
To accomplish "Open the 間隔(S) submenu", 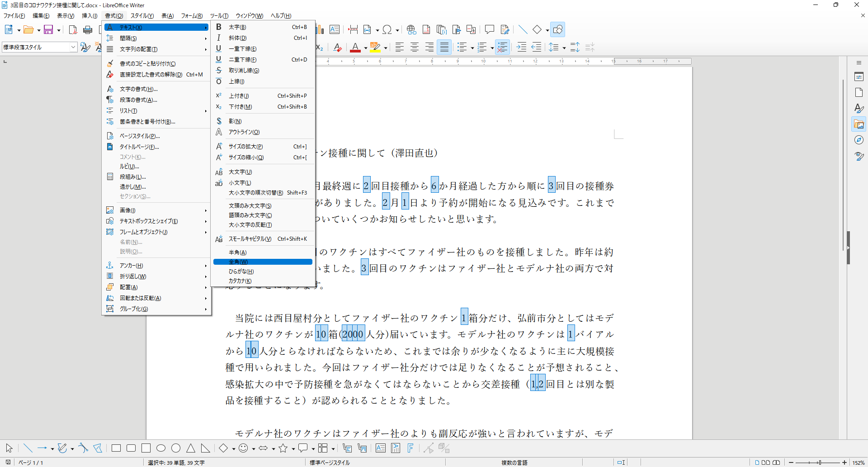I will pyautogui.click(x=156, y=38).
